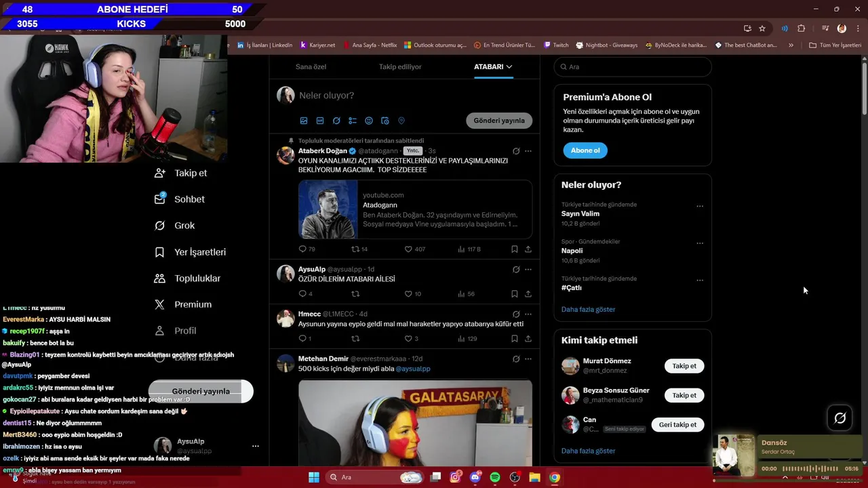Follow Beyza Sonsuz Güner with Takip et

pyautogui.click(x=684, y=395)
